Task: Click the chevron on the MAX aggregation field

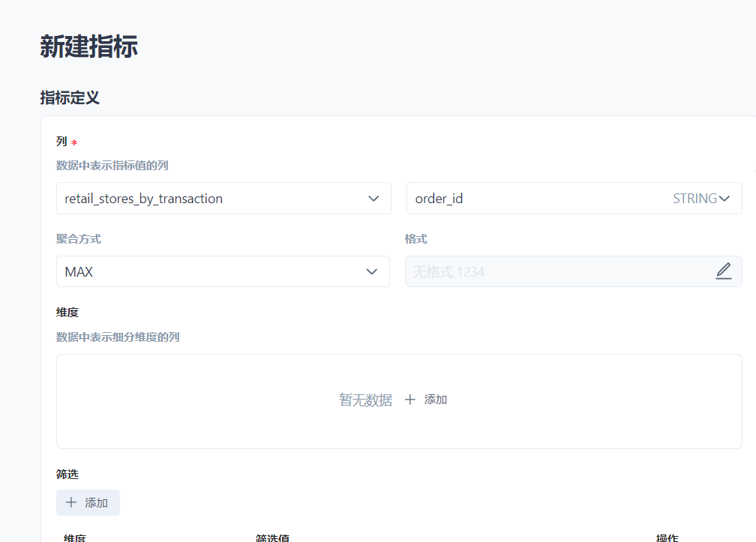Action: [x=373, y=271]
